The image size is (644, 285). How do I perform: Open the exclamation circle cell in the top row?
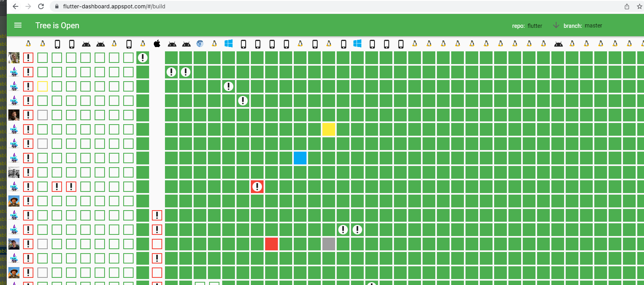(143, 58)
